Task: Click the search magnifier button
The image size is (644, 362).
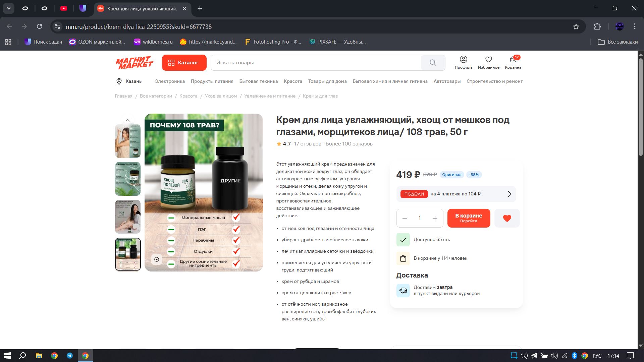Action: [x=433, y=63]
